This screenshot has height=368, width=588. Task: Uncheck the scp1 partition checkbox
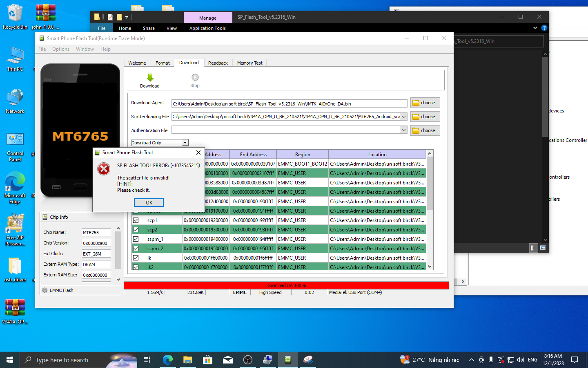pos(136,220)
